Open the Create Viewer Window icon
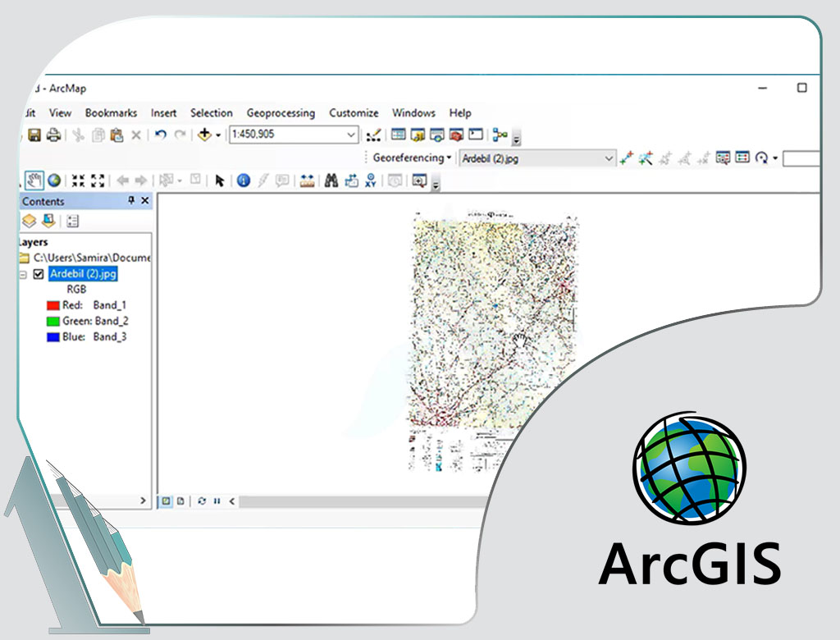The height and width of the screenshot is (640, 840). click(x=419, y=181)
